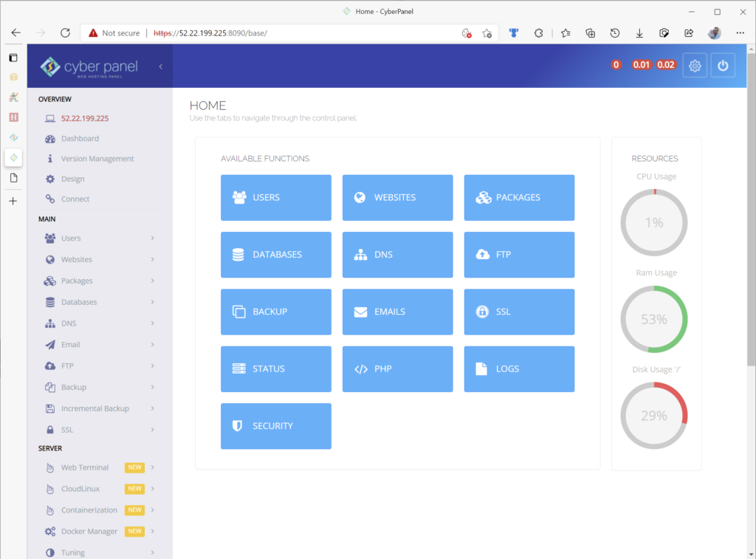Expand the Users sidebar menu chevron
The width and height of the screenshot is (756, 559).
(152, 239)
